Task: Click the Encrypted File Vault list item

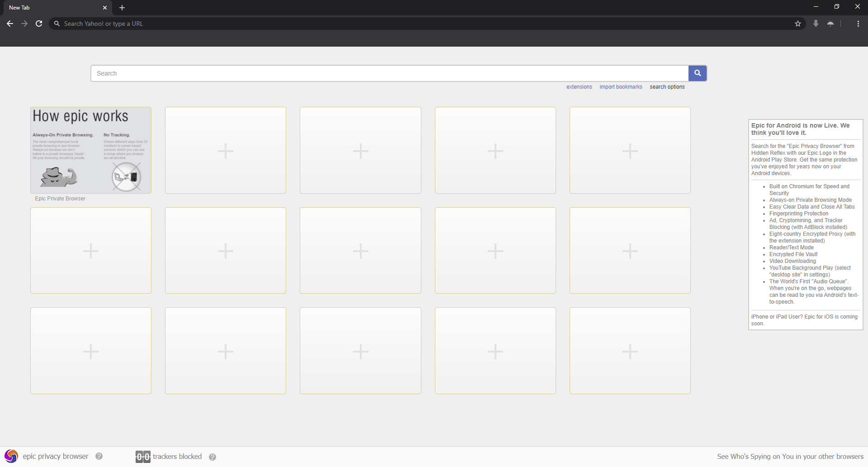Action: (793, 254)
